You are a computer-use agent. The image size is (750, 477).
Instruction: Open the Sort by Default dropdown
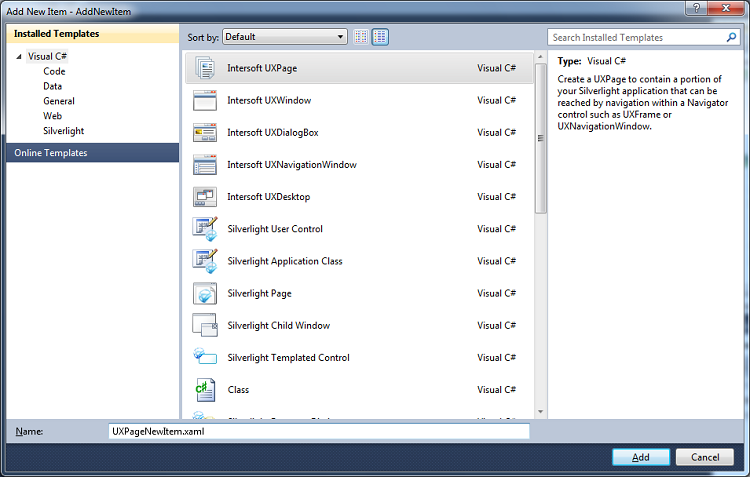click(285, 37)
